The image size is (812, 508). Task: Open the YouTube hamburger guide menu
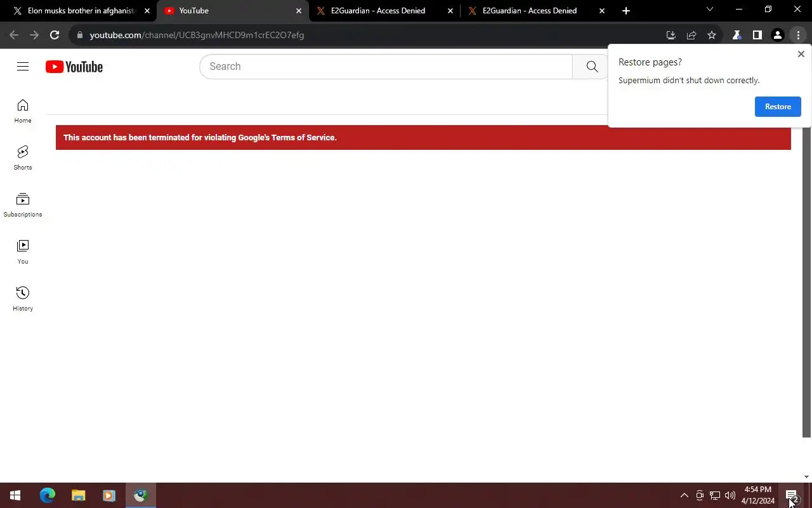(x=23, y=67)
